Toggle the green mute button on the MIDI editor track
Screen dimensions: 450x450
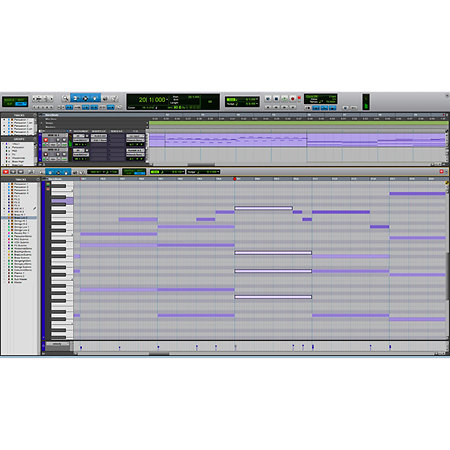48,184
